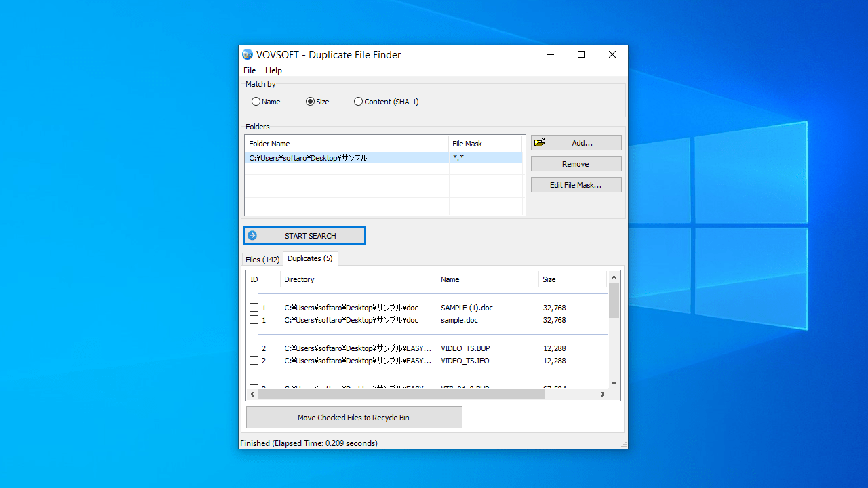This screenshot has height=488, width=868.
Task: Click the Folder Name column header
Action: point(347,144)
